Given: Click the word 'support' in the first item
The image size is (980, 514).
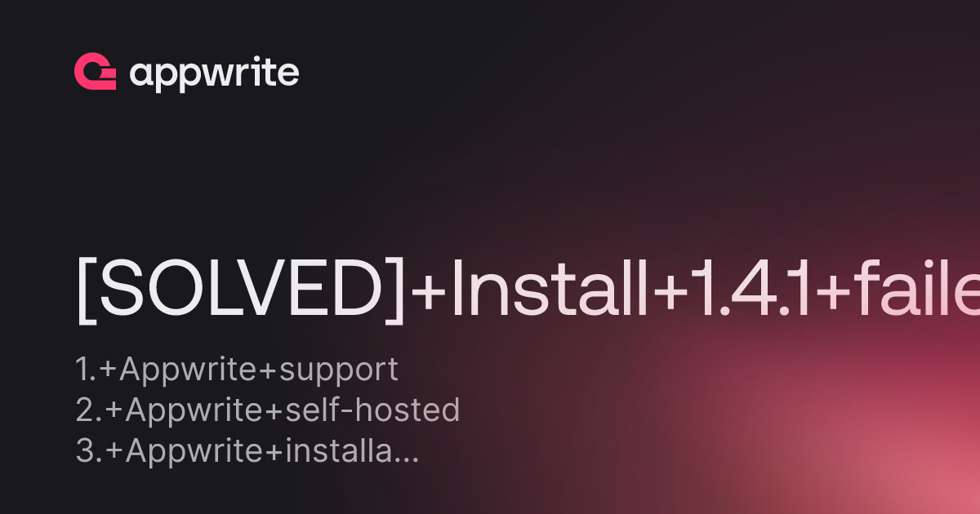Looking at the screenshot, I should point(339,371).
